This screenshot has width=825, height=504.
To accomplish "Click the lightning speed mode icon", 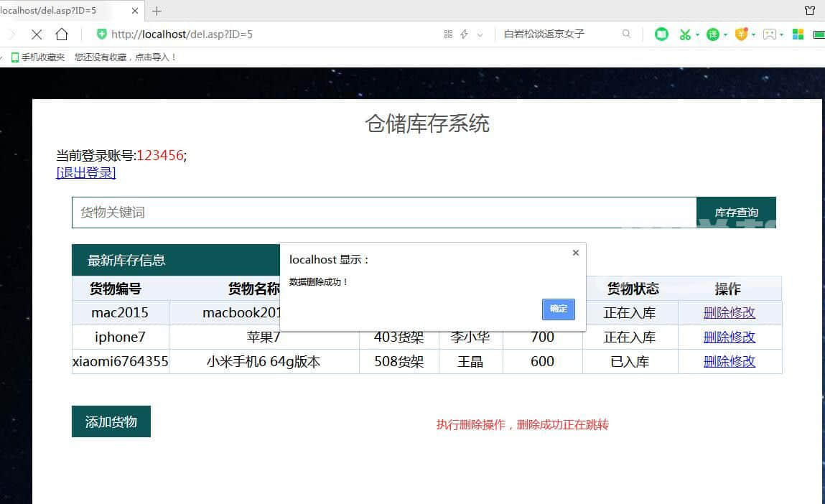I will pyautogui.click(x=464, y=34).
